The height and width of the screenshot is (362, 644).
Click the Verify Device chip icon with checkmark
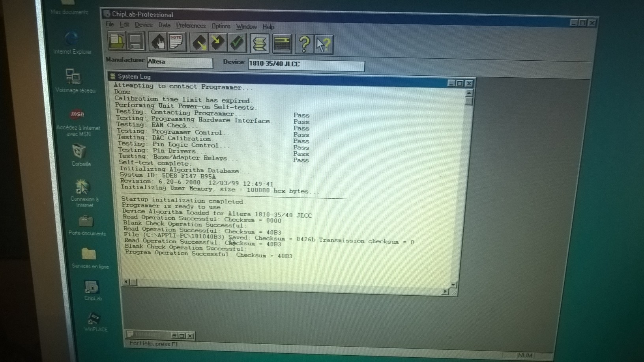[236, 43]
